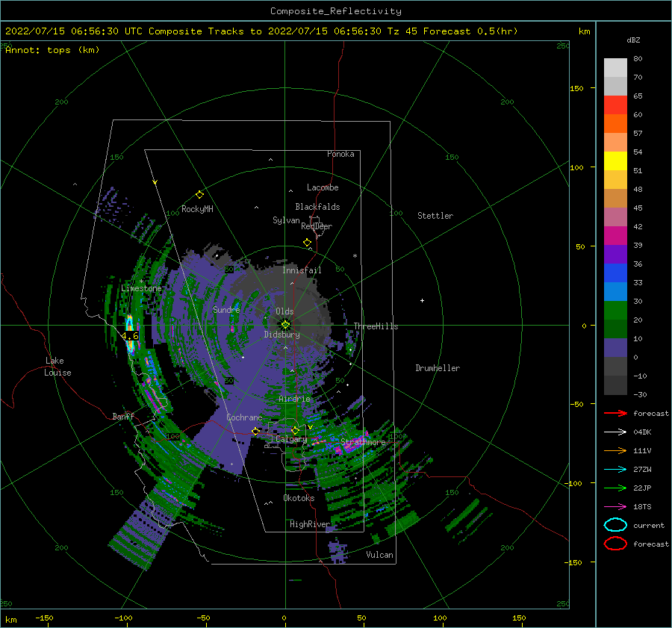Click the red forecast ellipse legend icon
The width and height of the screenshot is (672, 628).
(x=615, y=544)
